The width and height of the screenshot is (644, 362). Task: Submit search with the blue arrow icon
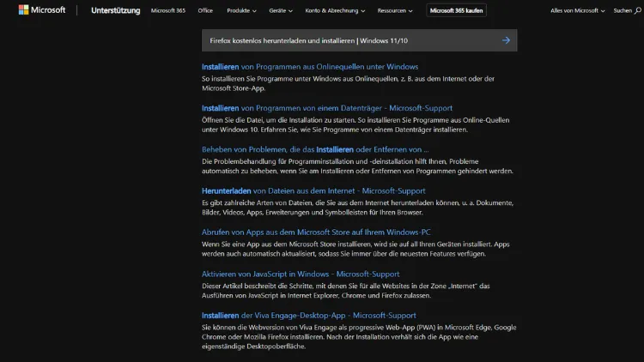pyautogui.click(x=506, y=40)
